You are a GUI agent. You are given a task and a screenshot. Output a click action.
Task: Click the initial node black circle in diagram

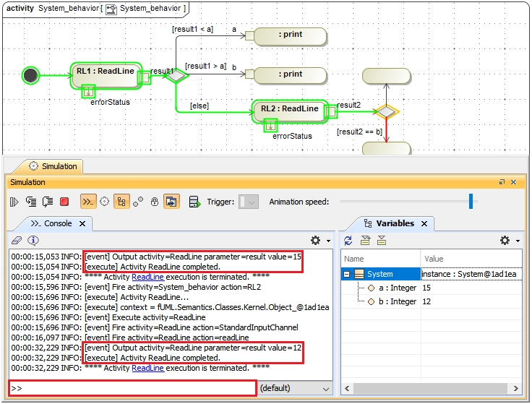[30, 74]
